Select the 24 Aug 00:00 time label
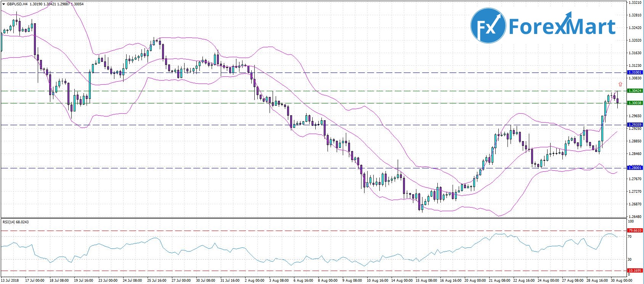 548,281
